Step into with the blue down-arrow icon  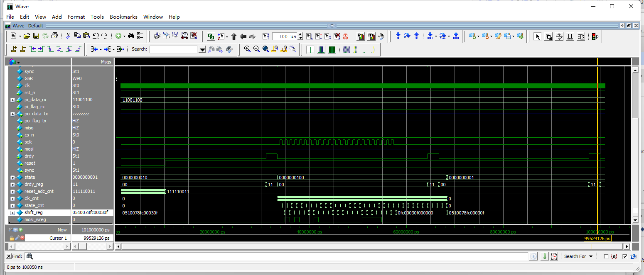(x=398, y=36)
